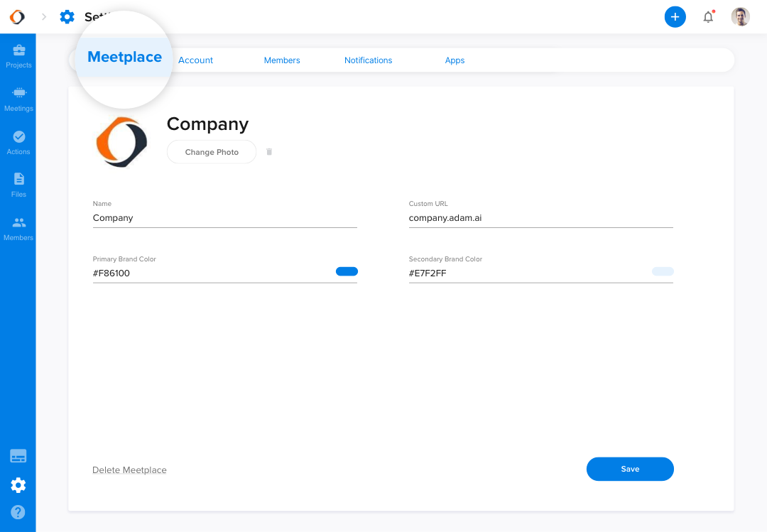Open the user profile avatar
This screenshot has width=767, height=532.
tap(741, 17)
